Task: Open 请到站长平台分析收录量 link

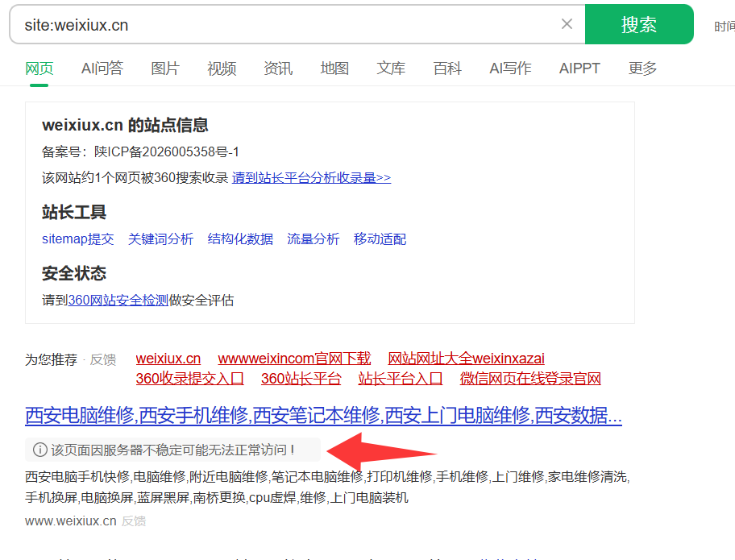Action: [311, 178]
